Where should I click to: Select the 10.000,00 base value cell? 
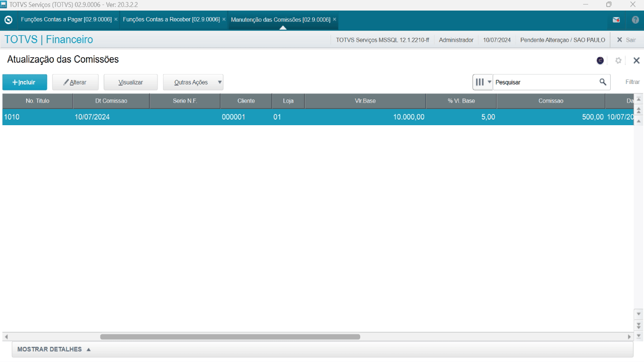click(365, 117)
